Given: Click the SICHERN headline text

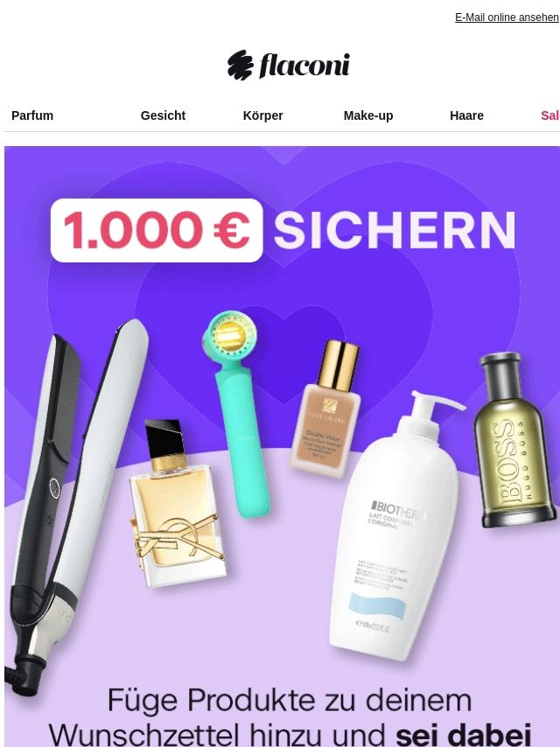Looking at the screenshot, I should 395,231.
